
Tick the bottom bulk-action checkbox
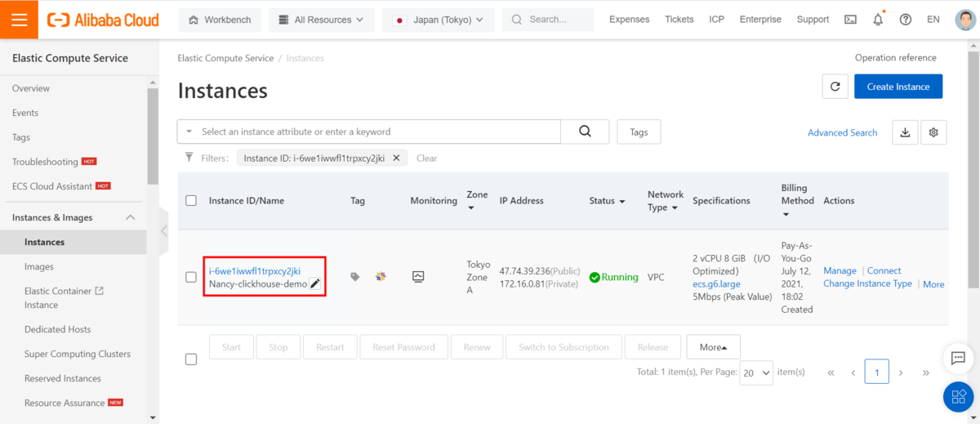[191, 359]
